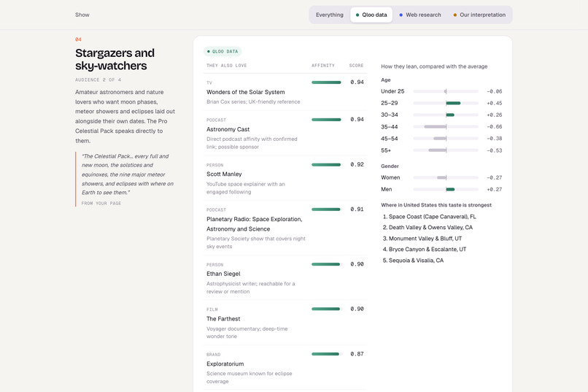Click the Men gender lean bar

(446, 190)
